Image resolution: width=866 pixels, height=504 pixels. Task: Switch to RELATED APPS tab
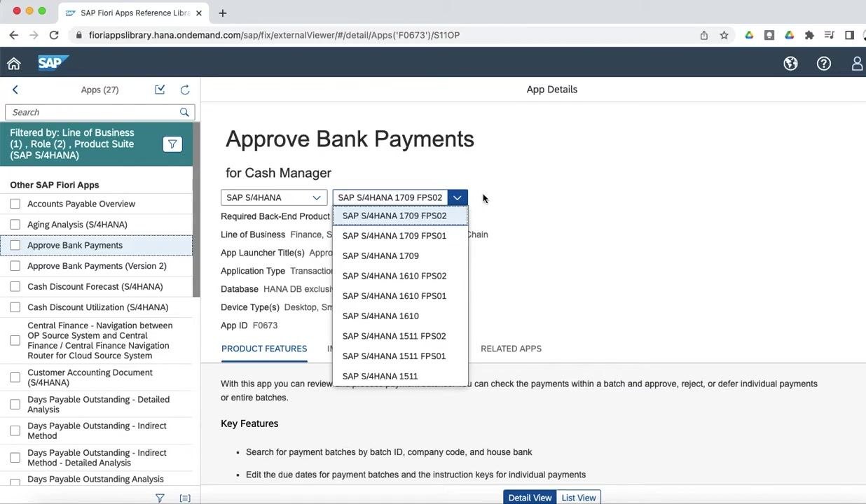click(511, 349)
